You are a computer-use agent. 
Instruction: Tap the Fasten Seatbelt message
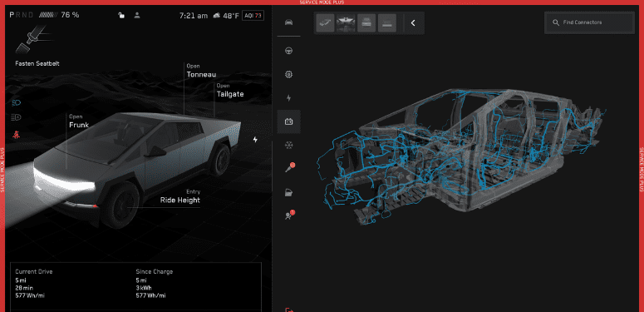37,64
